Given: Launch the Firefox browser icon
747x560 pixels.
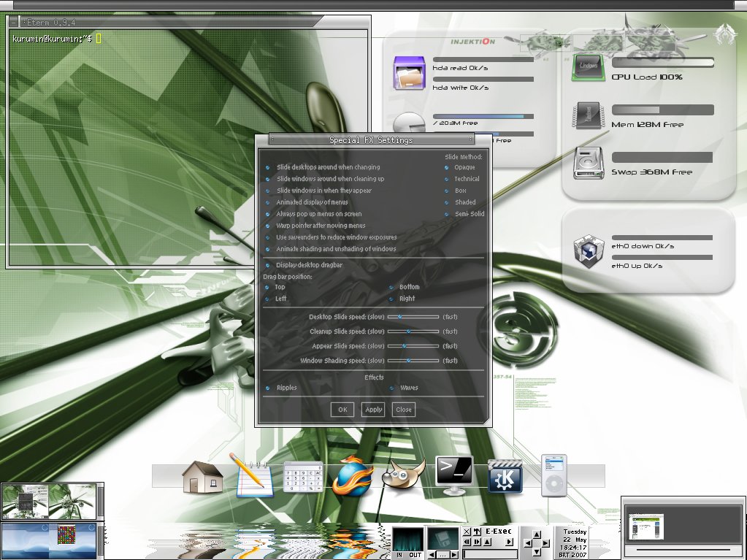Looking at the screenshot, I should [353, 477].
